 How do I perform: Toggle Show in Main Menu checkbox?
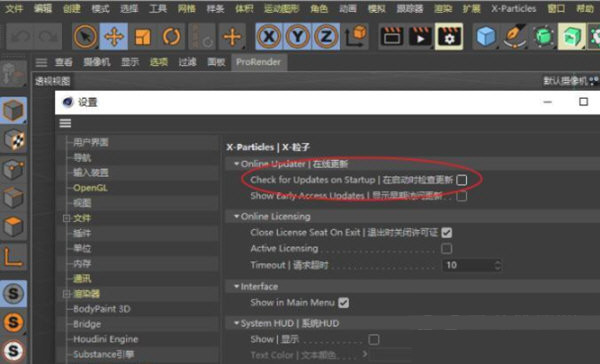click(344, 303)
